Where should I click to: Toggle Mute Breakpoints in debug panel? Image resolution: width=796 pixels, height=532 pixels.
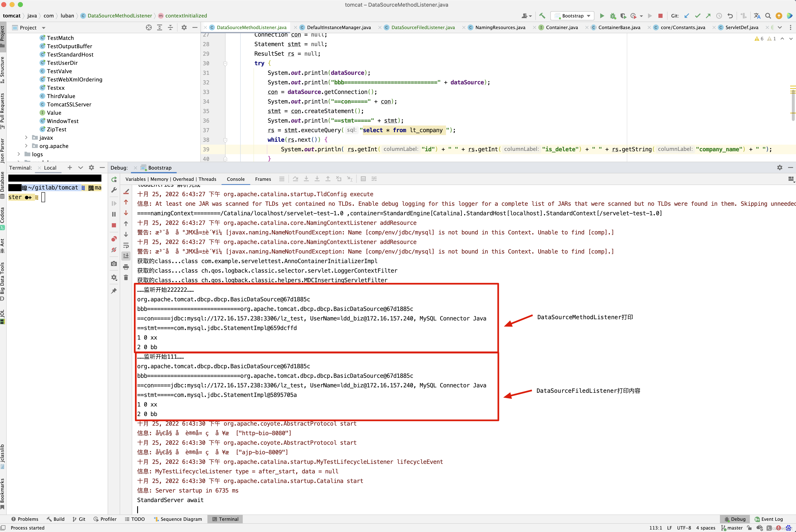pos(114,250)
